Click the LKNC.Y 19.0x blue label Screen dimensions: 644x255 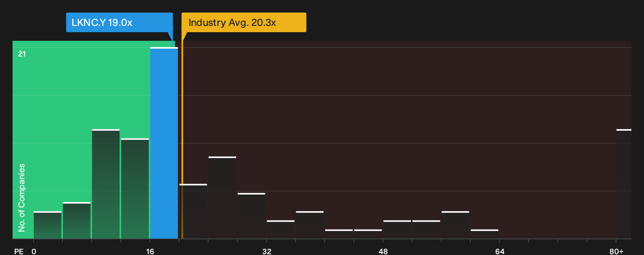119,22
